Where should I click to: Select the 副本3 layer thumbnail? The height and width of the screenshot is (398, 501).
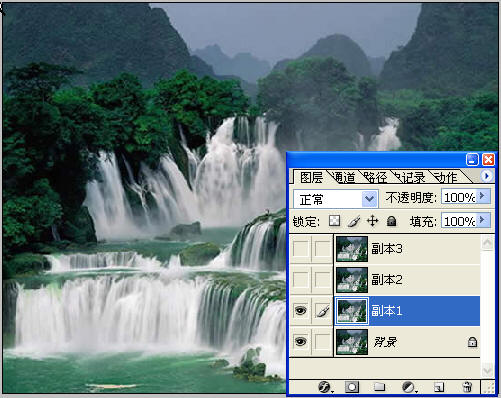point(352,249)
